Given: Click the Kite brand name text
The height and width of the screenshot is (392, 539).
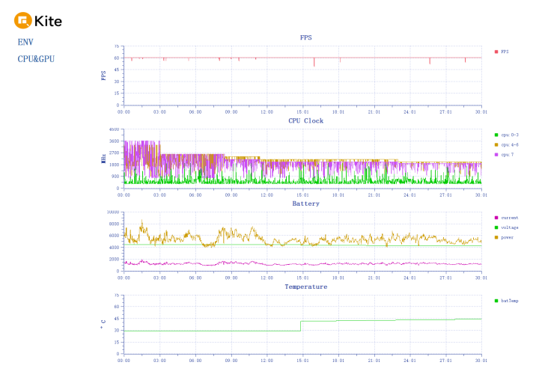Looking at the screenshot, I should [x=48, y=21].
